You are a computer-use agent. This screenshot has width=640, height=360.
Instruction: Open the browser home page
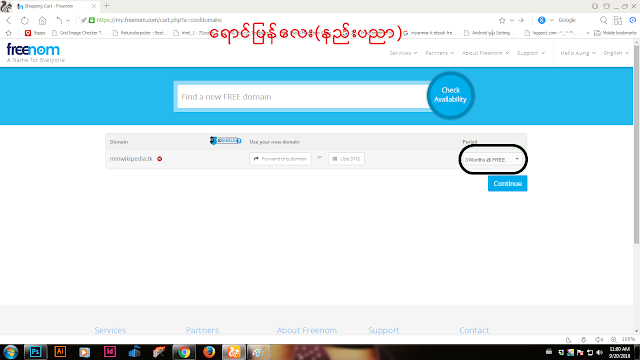pyautogui.click(x=42, y=20)
